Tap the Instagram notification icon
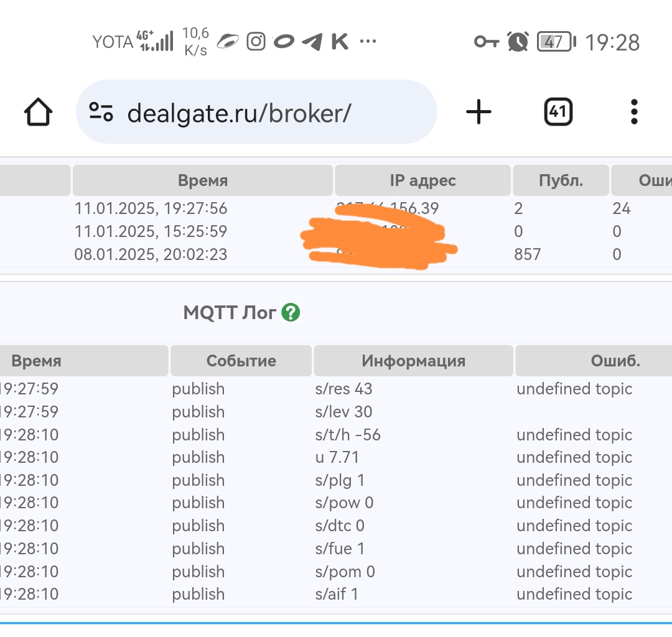 point(256,42)
